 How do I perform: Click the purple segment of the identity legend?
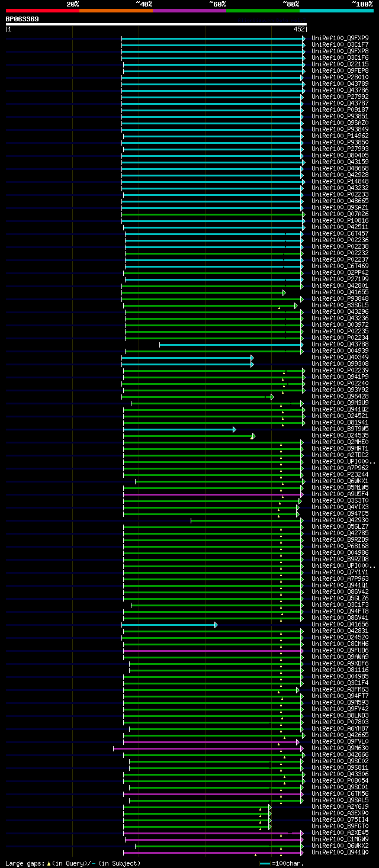[189, 11]
